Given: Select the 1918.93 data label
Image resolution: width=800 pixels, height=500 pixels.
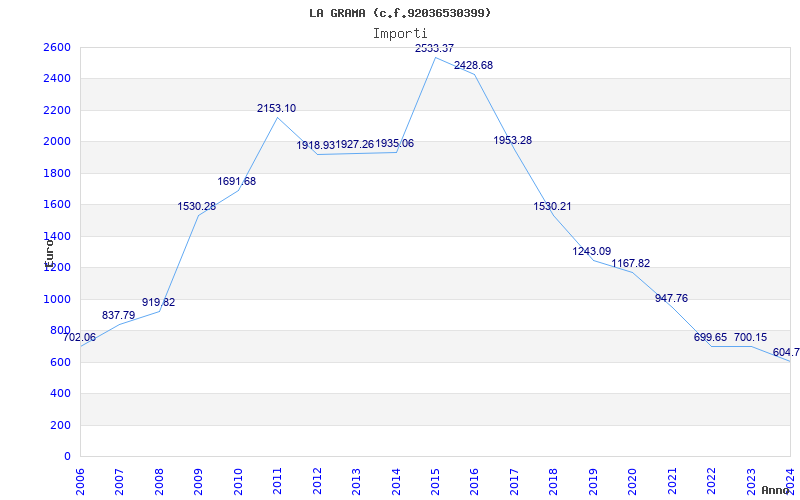Looking at the screenshot, I should click(316, 145).
